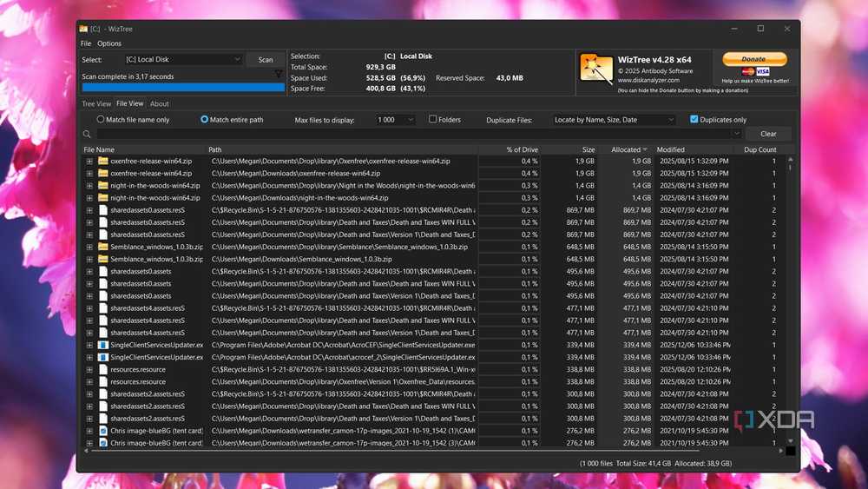
Task: Sort by Modified column header
Action: coord(694,149)
